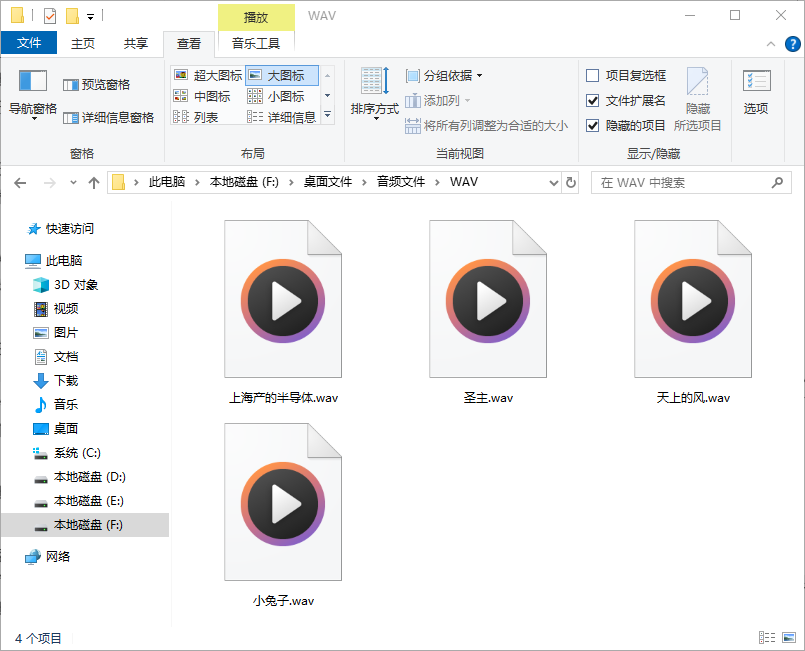Refresh the WAV folder
805x651 pixels.
click(570, 183)
